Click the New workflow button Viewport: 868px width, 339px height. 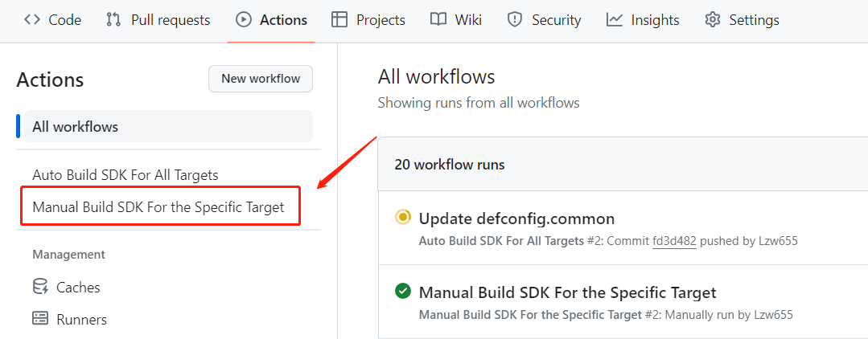(261, 79)
